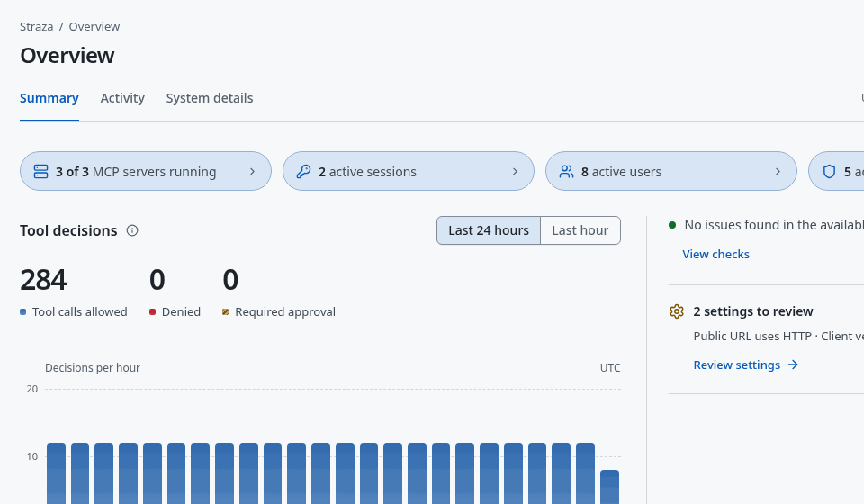
Task: Click No issues found status text
Action: tap(774, 225)
